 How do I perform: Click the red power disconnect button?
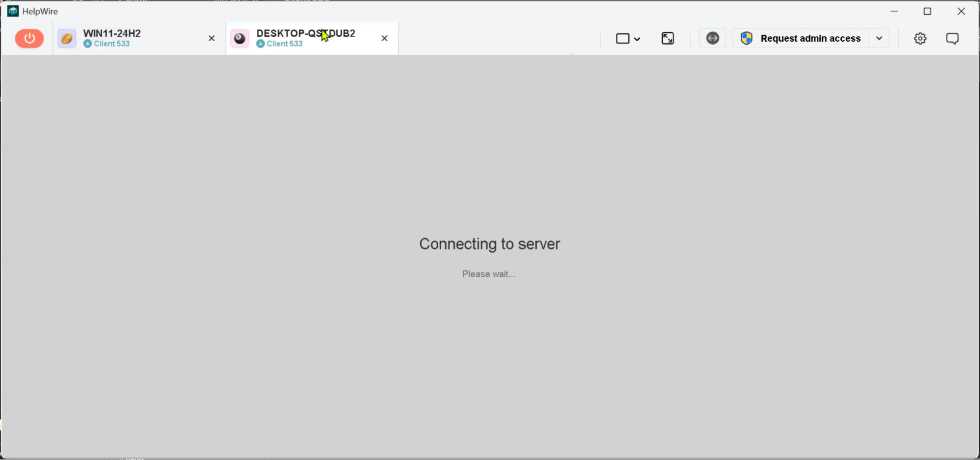click(x=29, y=38)
